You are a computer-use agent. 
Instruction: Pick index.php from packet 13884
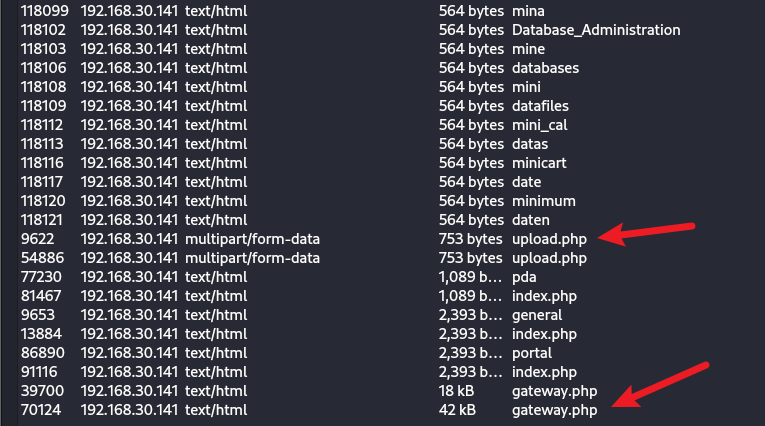click(545, 334)
